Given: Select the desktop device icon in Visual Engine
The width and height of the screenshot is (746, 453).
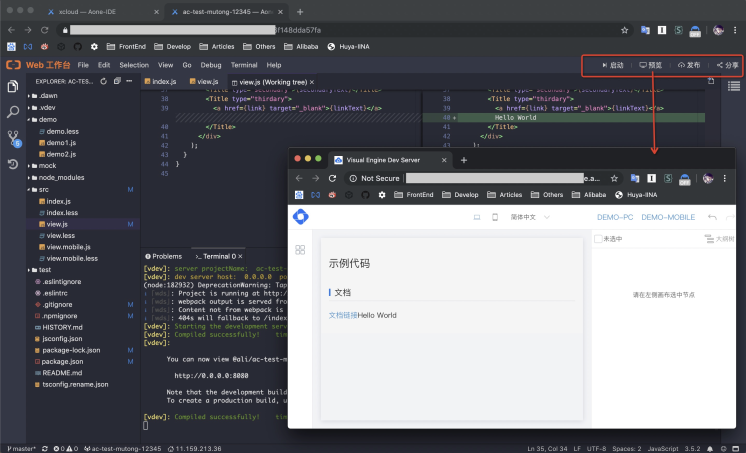Looking at the screenshot, I should click(x=477, y=217).
